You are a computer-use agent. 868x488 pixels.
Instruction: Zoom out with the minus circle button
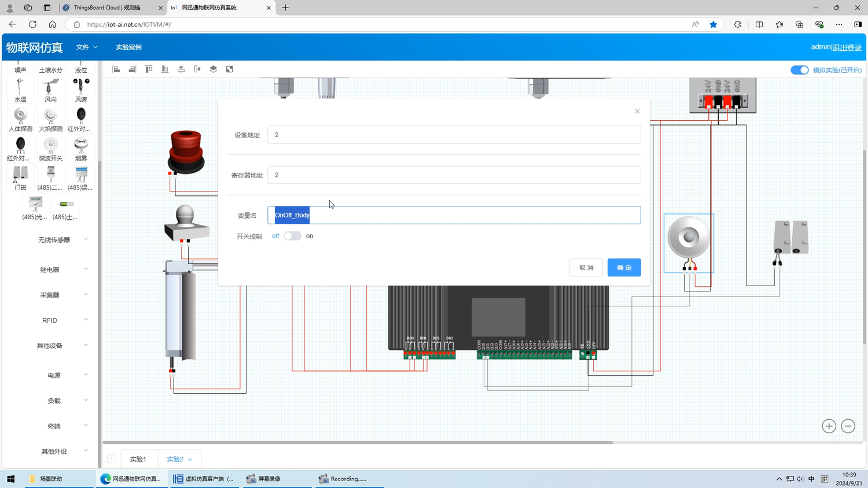tap(848, 426)
